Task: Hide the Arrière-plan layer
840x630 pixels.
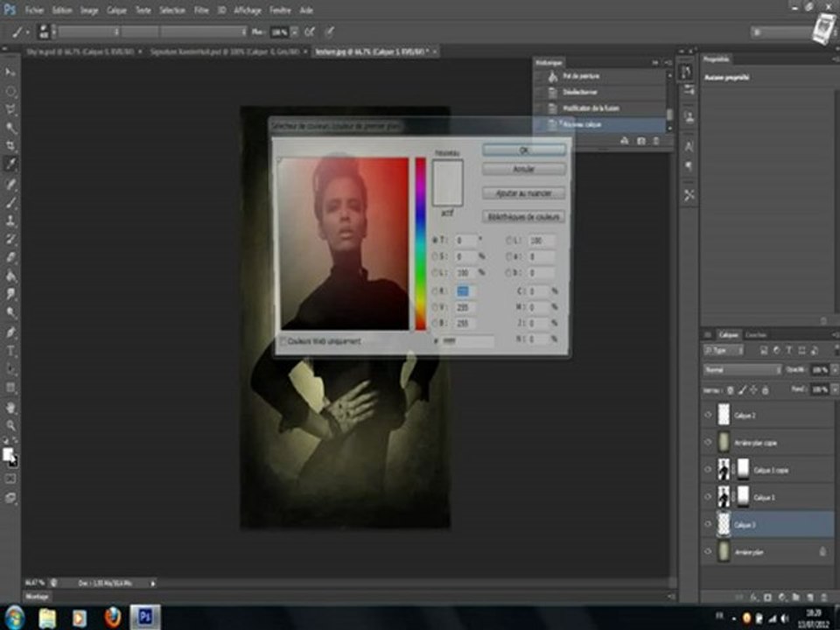Action: (x=708, y=552)
